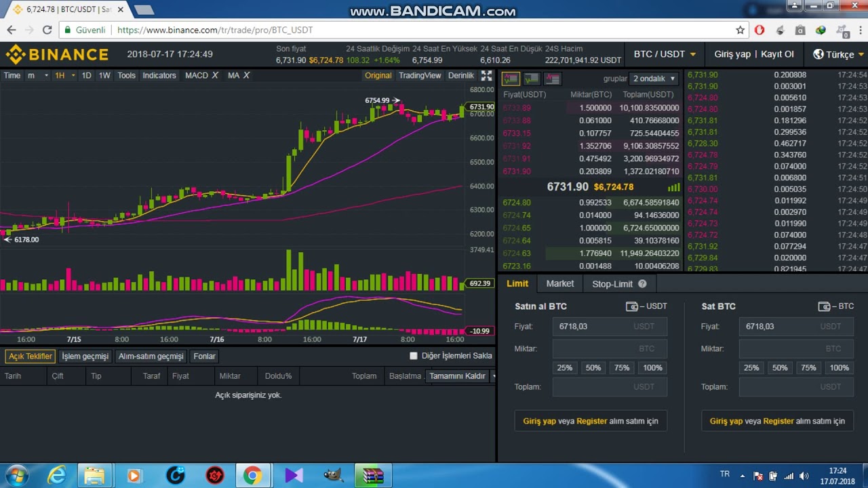Bookmark this page with the star
This screenshot has height=488, width=868.
coord(741,30)
